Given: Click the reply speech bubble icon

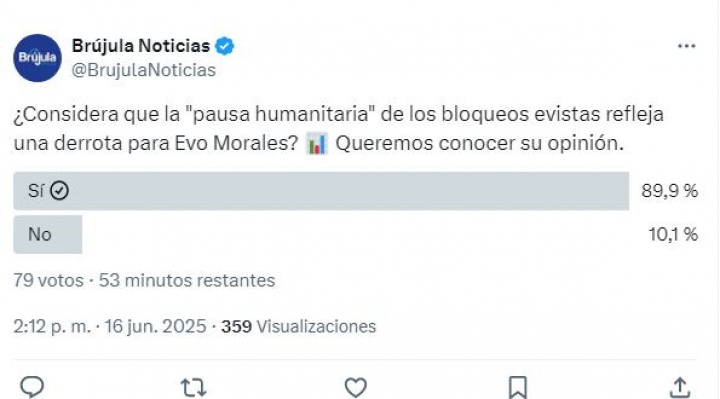Looking at the screenshot, I should tap(32, 387).
